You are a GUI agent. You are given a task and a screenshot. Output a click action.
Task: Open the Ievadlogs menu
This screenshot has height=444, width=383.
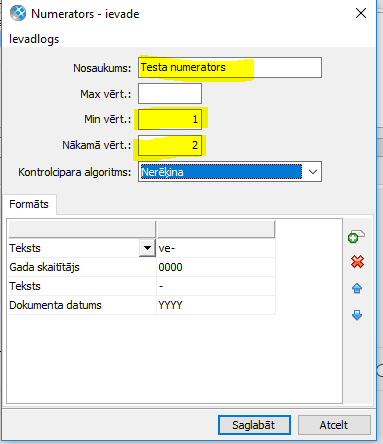34,39
